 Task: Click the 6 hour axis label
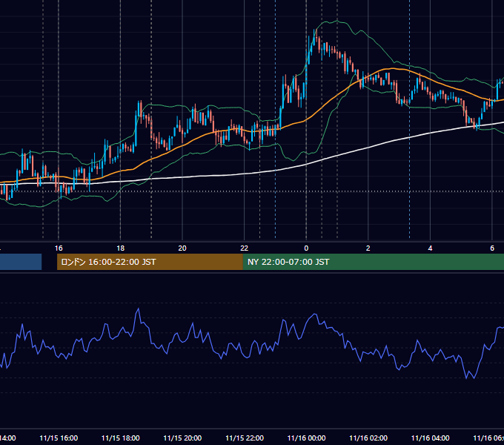tap(492, 248)
